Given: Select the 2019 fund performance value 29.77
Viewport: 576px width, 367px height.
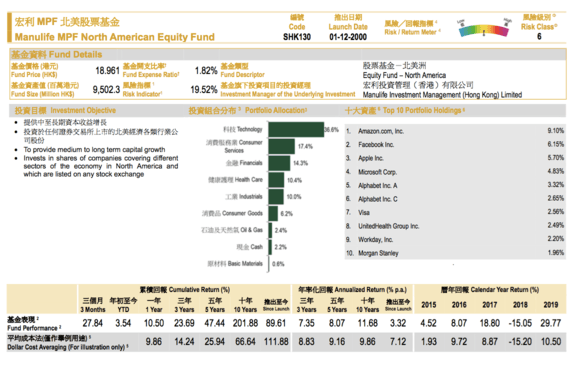Looking at the screenshot, I should click(551, 323).
